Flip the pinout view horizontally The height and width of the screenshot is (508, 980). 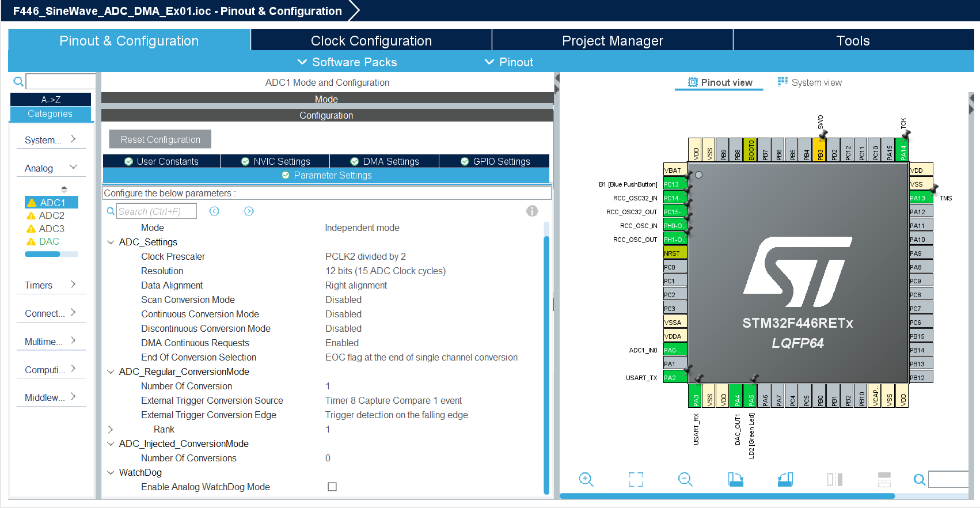click(835, 479)
